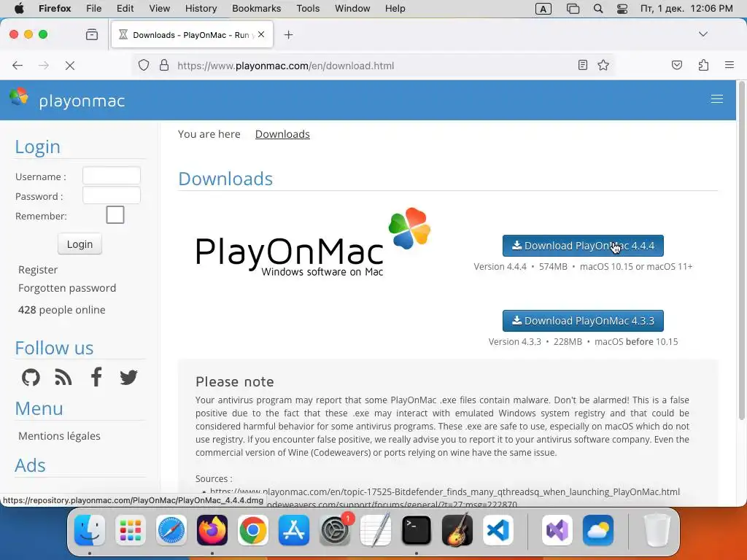Screen dimensions: 747x560
Task: Open the Tools menu
Action: click(308, 8)
